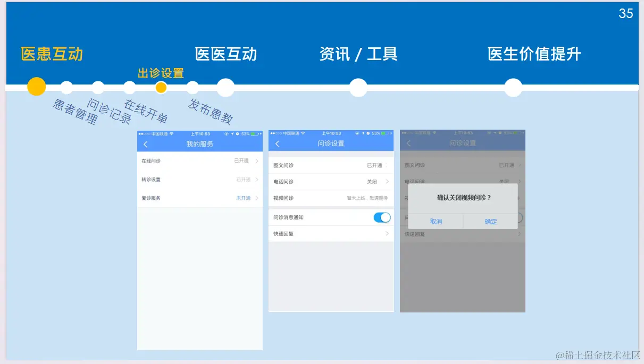Click timeline dot above 问诊记录

pyautogui.click(x=98, y=88)
